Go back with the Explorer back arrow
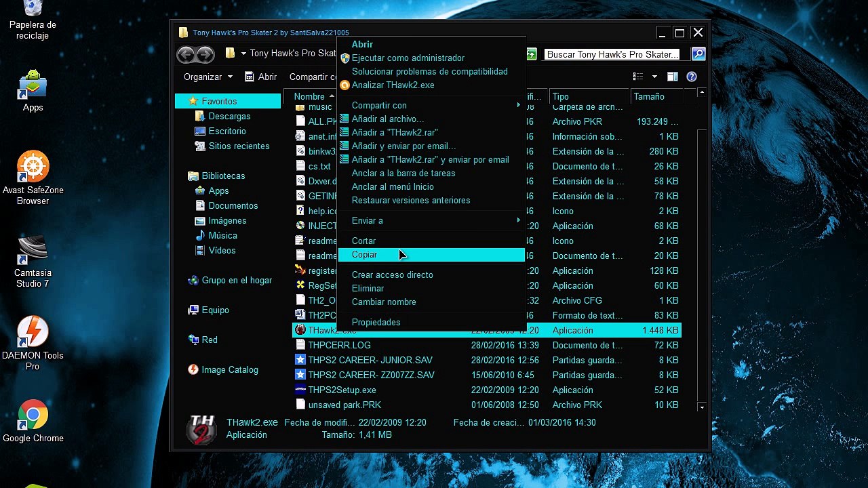Viewport: 868px width, 488px height. [x=186, y=54]
